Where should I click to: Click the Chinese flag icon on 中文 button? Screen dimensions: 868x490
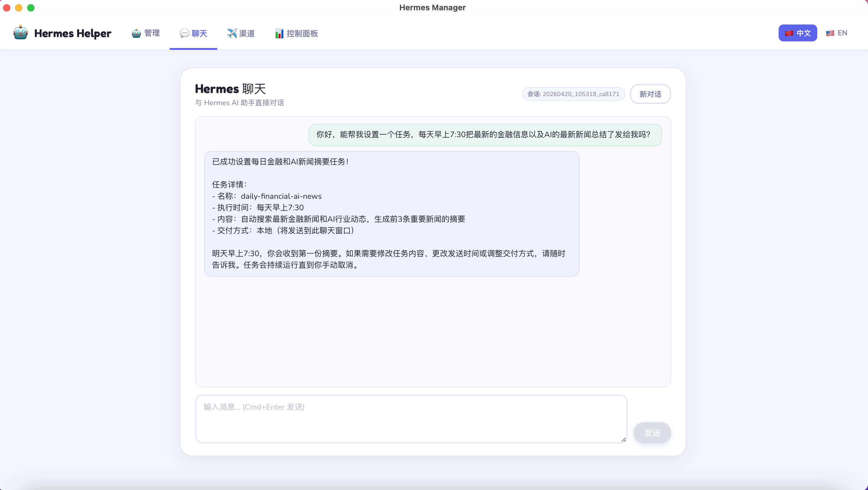click(x=789, y=33)
